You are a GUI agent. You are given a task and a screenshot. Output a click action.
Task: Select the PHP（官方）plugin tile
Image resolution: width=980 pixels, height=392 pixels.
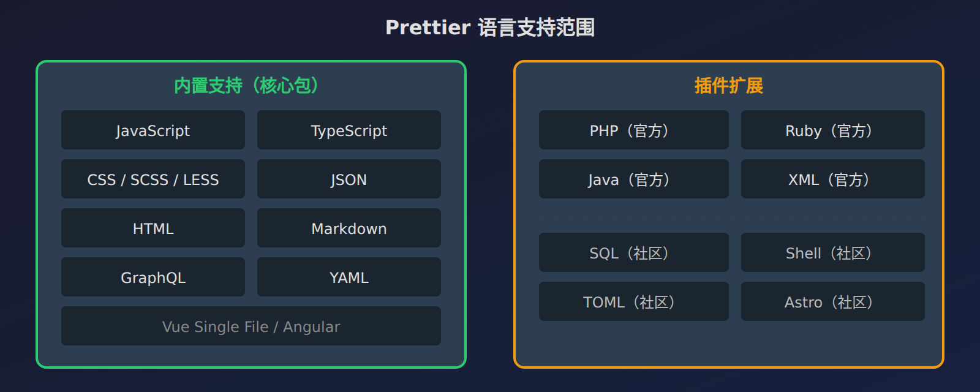click(634, 130)
